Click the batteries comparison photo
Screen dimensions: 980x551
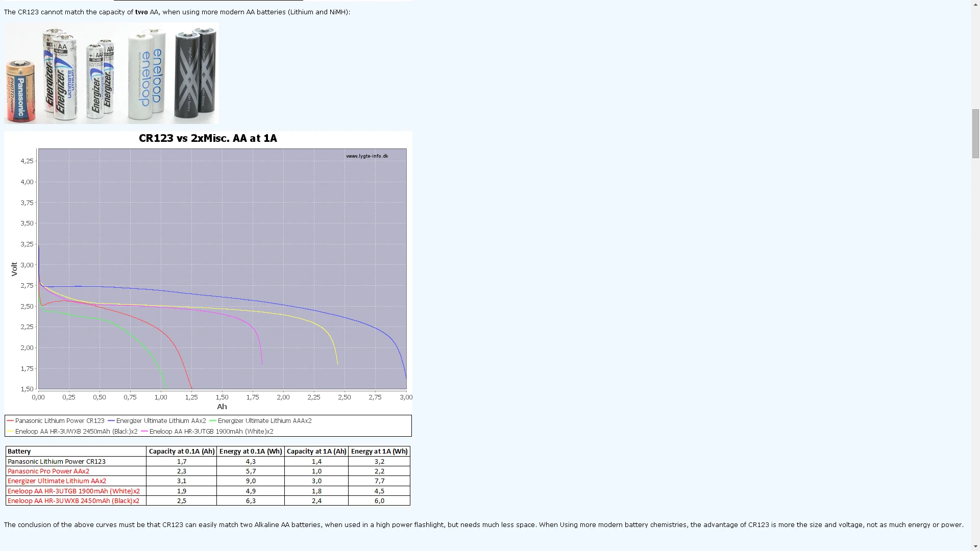(x=111, y=73)
